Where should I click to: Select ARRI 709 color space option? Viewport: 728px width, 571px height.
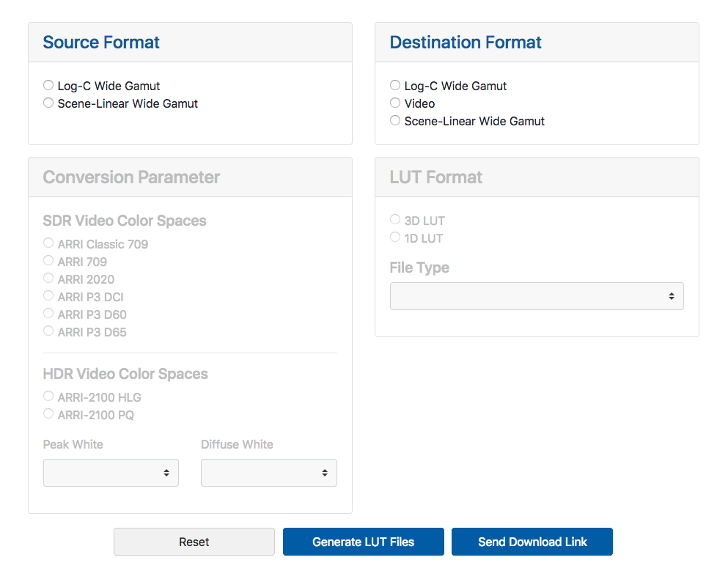coord(48,261)
